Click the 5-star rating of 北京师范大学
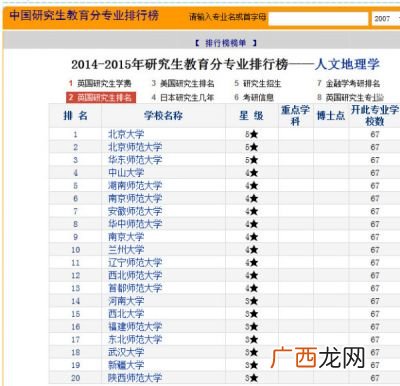 pyautogui.click(x=252, y=147)
